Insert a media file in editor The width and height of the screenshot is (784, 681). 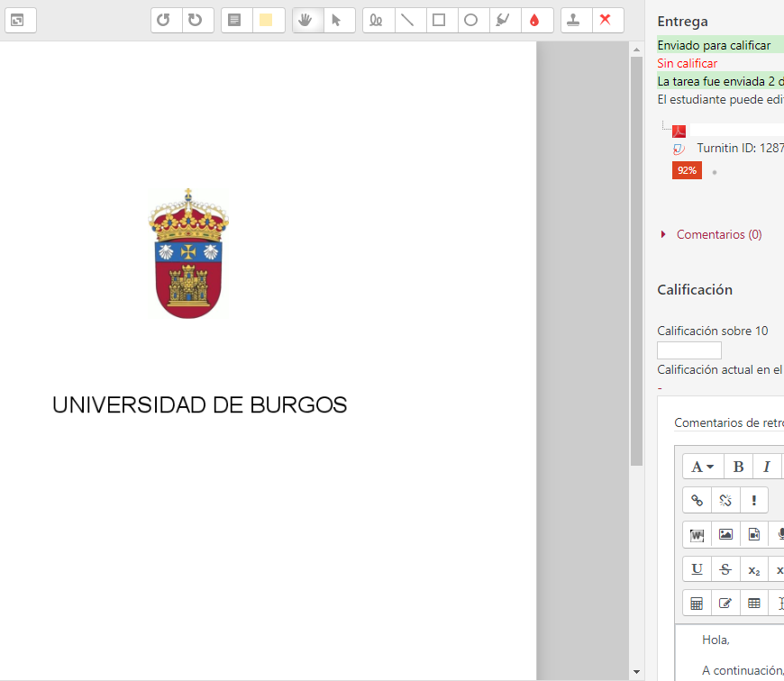point(754,534)
